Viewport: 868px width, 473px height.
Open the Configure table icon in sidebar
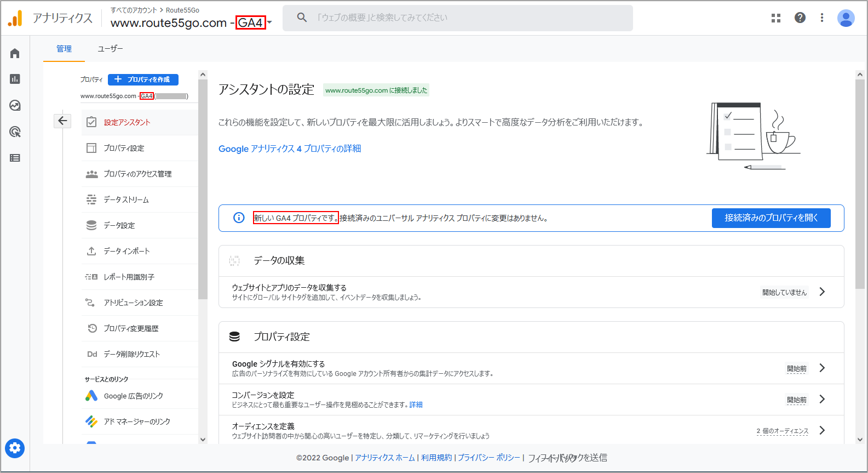point(15,158)
